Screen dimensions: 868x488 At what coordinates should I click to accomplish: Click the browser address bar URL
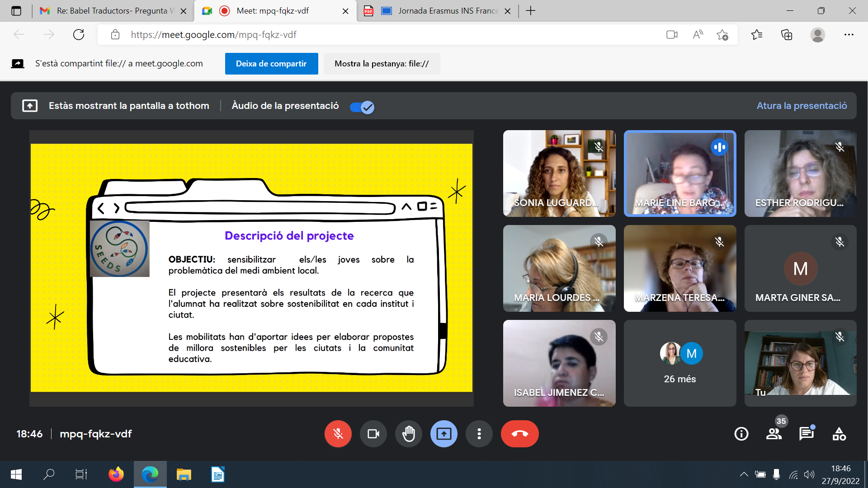coord(213,35)
